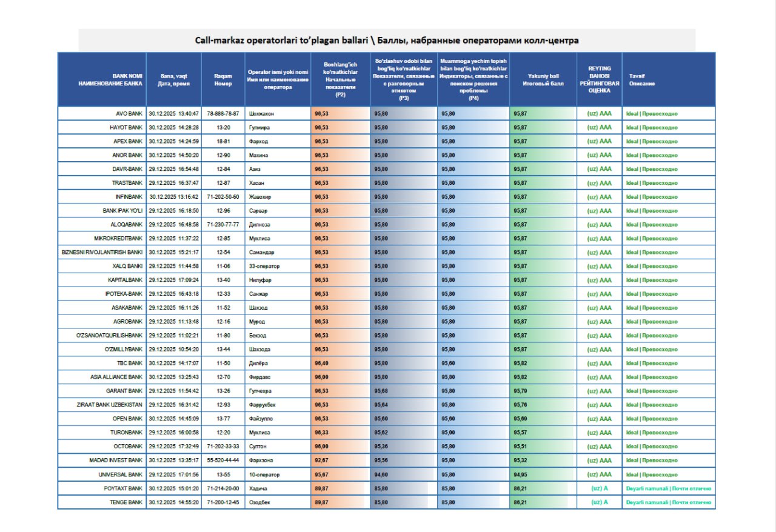This screenshot has width=776, height=532.
Task: Select the phone number 78-888-78-87
Action: (223, 113)
